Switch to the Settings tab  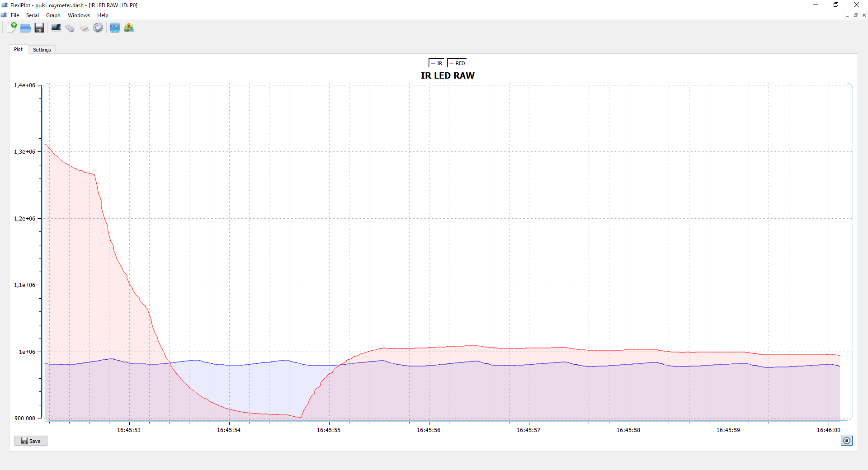coord(42,50)
